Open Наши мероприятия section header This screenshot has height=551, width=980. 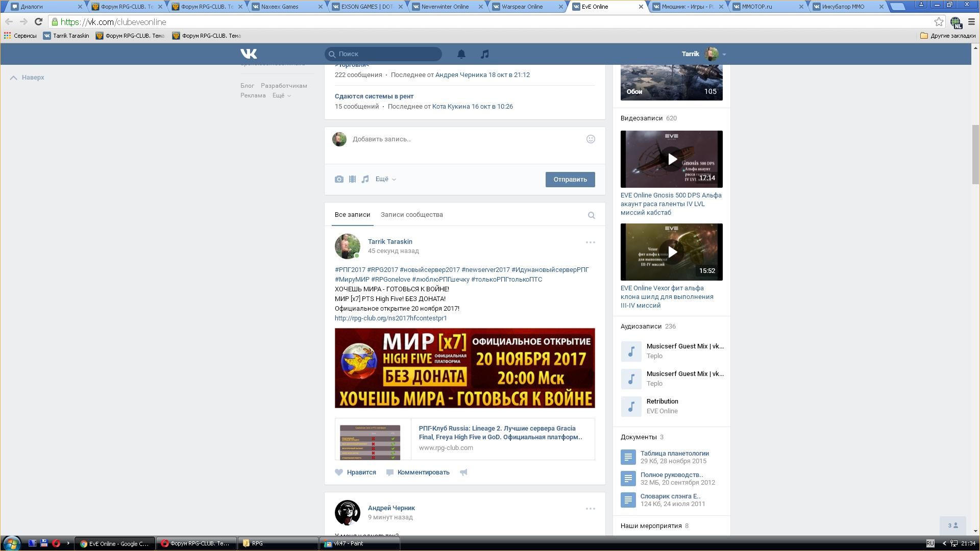[651, 526]
